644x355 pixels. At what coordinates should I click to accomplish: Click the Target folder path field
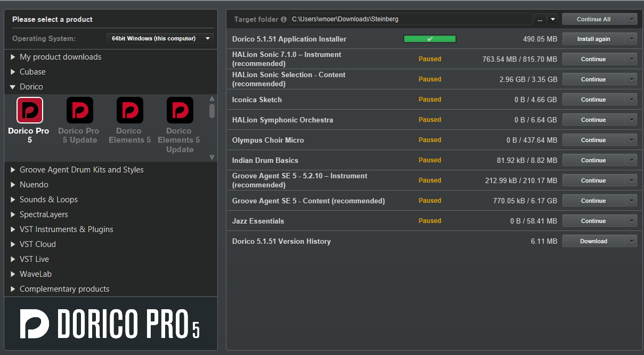(x=411, y=19)
